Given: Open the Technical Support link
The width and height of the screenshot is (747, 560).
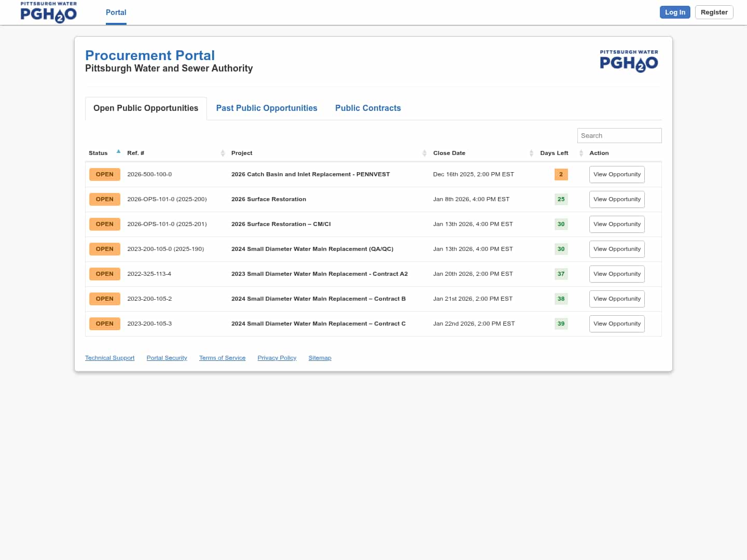Looking at the screenshot, I should [109, 358].
